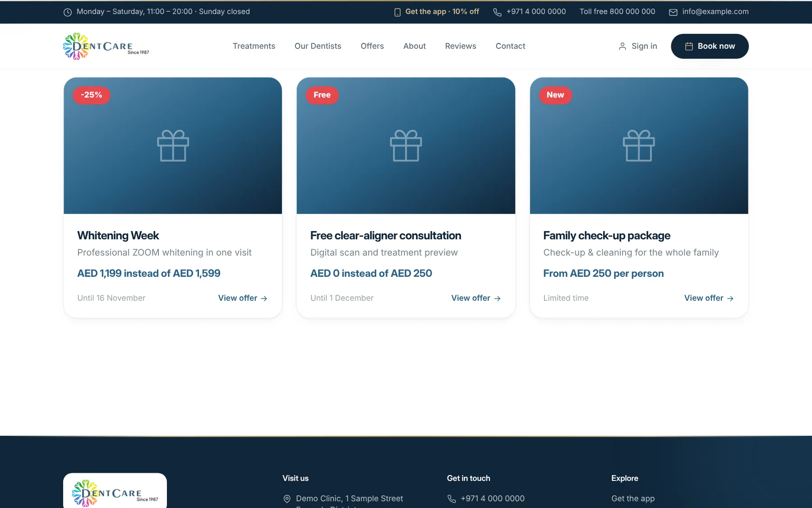Open the Contact navigation link
812x508 pixels.
click(x=510, y=46)
